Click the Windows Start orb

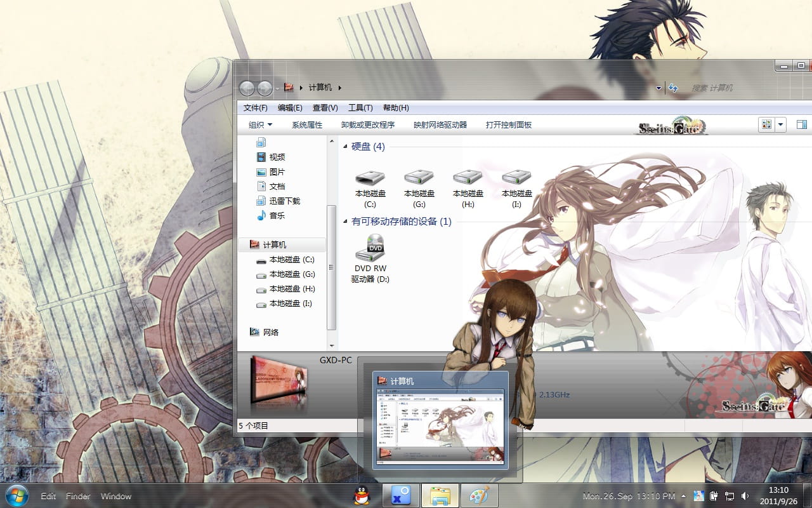coord(16,495)
